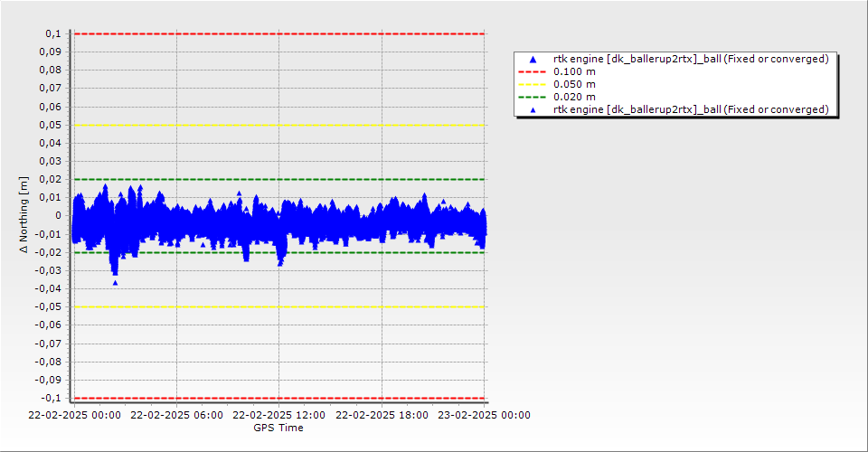Click the negative '-0,03' y-axis tick label
Image resolution: width=868 pixels, height=452 pixels.
click(x=49, y=270)
